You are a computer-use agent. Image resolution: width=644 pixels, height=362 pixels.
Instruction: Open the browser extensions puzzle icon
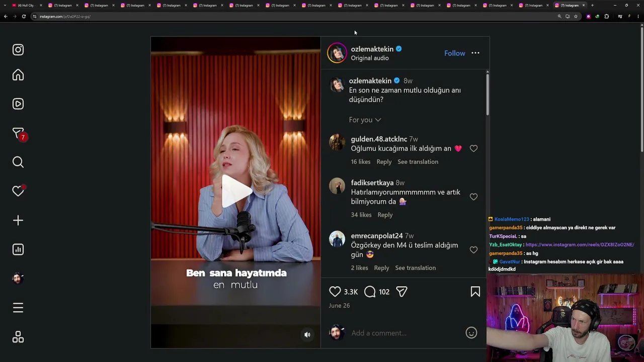click(x=607, y=17)
